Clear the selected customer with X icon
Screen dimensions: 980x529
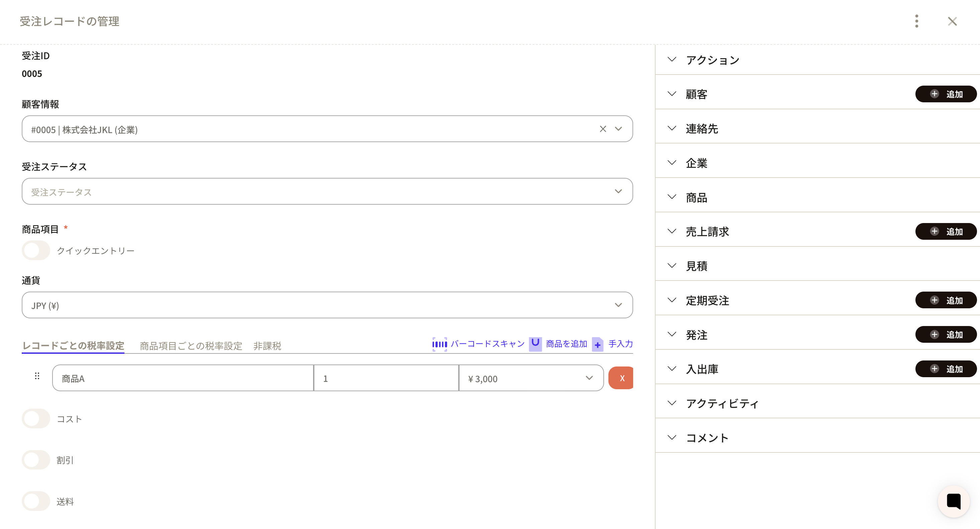coord(603,129)
